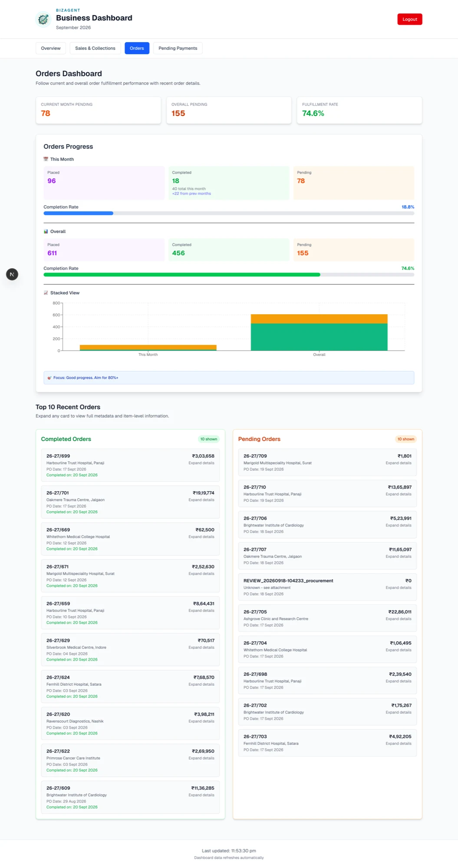Click amount ₹22,86,011

400,612
